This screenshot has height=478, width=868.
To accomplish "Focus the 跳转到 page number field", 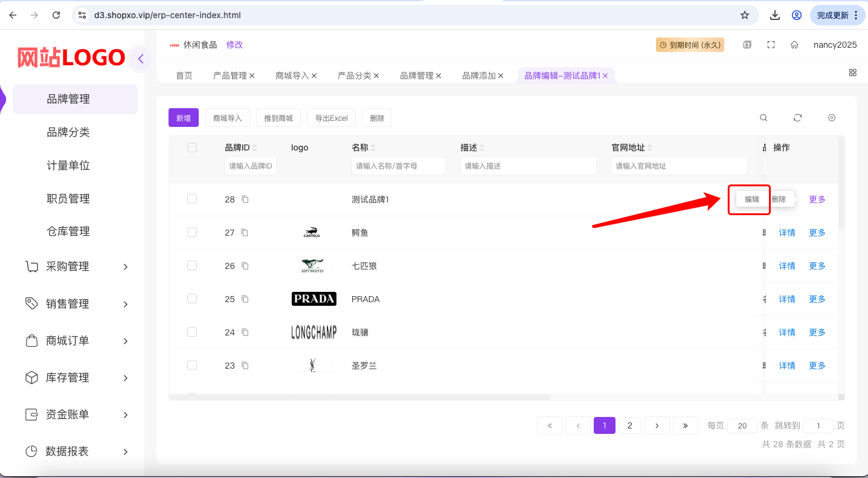I will pyautogui.click(x=818, y=426).
